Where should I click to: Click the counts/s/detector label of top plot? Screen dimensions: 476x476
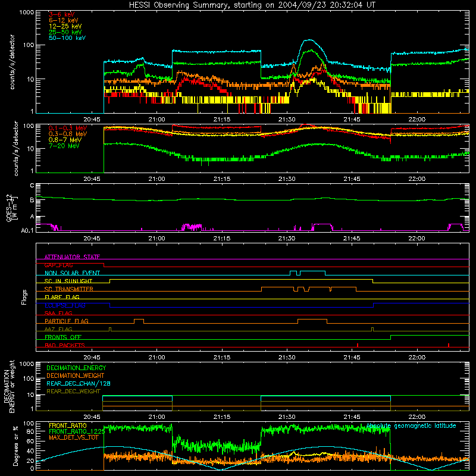12,62
